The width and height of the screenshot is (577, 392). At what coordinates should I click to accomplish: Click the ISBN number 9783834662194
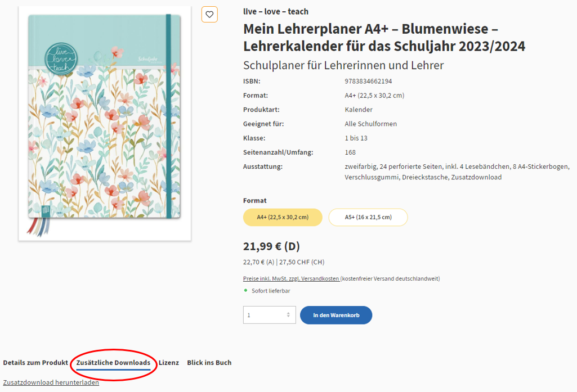coord(368,81)
